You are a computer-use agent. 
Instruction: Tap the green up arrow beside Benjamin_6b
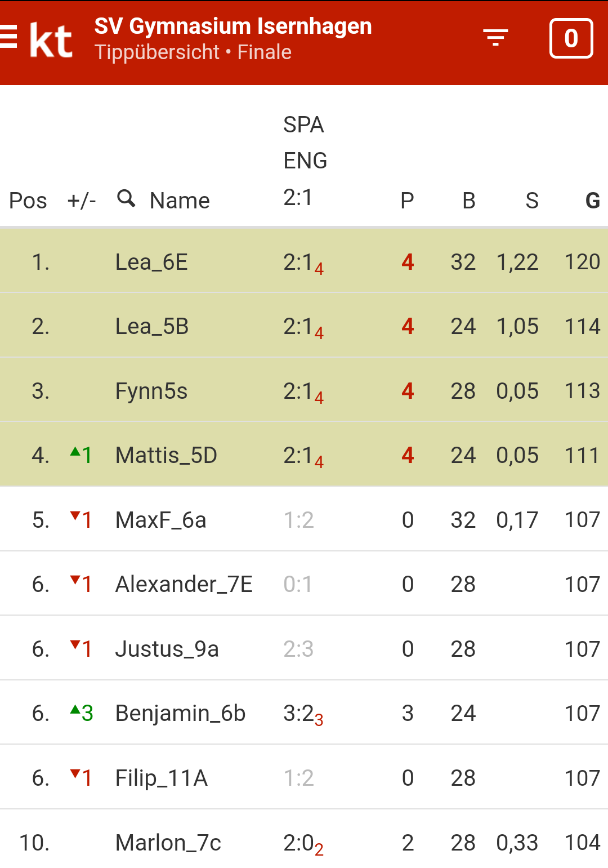click(75, 709)
